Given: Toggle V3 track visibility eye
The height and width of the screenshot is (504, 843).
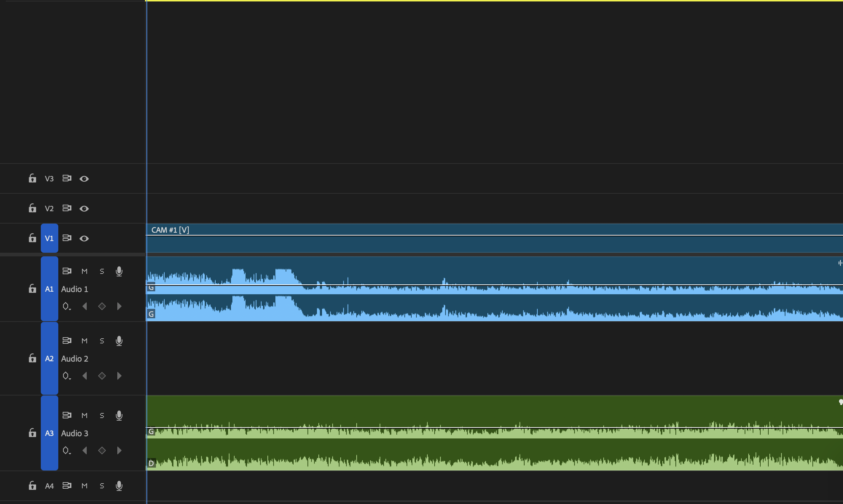Looking at the screenshot, I should pyautogui.click(x=84, y=179).
